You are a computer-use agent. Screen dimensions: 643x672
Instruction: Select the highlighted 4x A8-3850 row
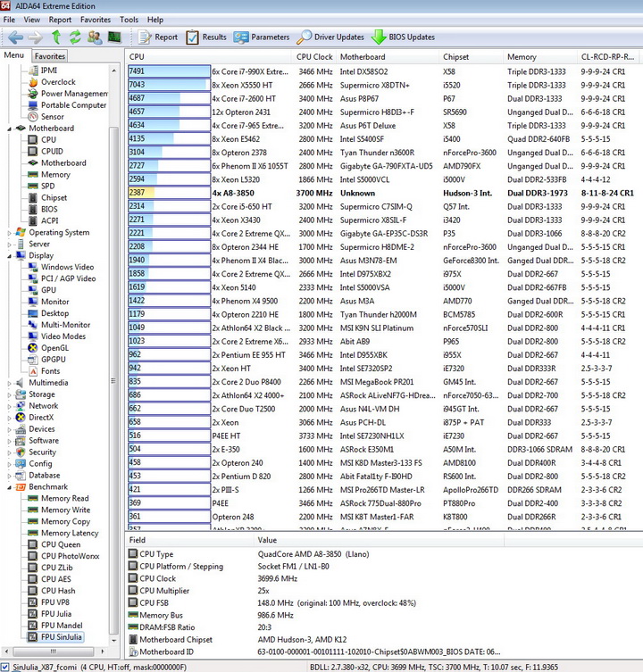tap(384, 193)
